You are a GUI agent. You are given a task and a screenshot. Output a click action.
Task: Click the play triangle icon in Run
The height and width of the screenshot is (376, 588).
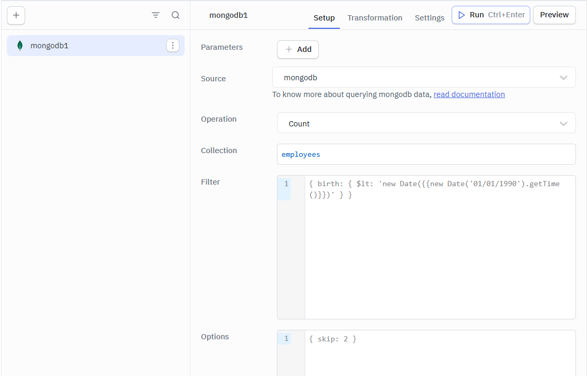462,15
